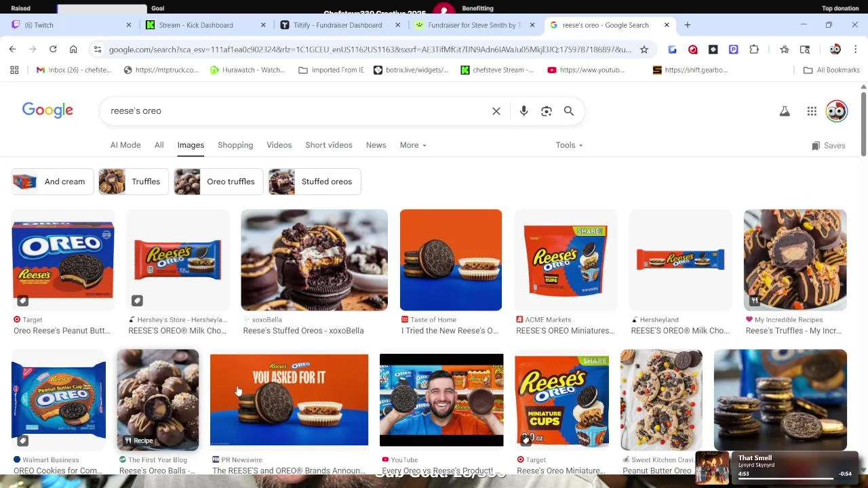Select the Short videos tab
The width and height of the screenshot is (868, 488).
[x=329, y=145]
